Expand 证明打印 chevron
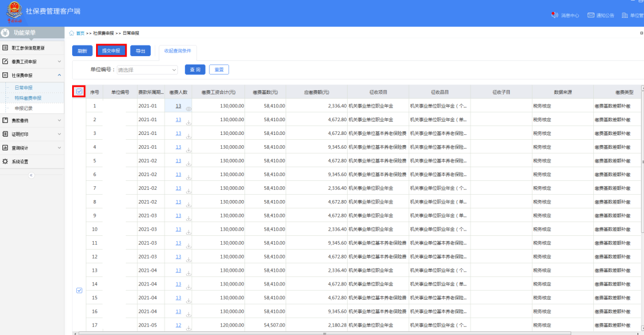 click(59, 134)
